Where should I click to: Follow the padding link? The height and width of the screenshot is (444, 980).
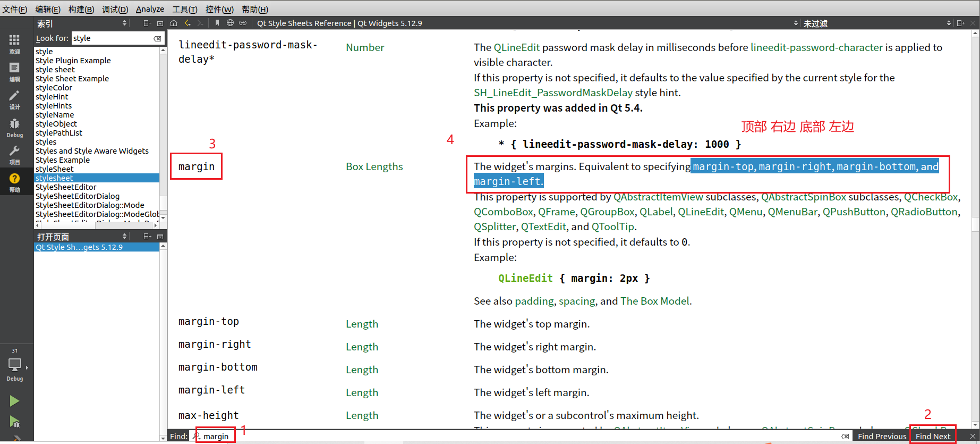[x=534, y=301]
